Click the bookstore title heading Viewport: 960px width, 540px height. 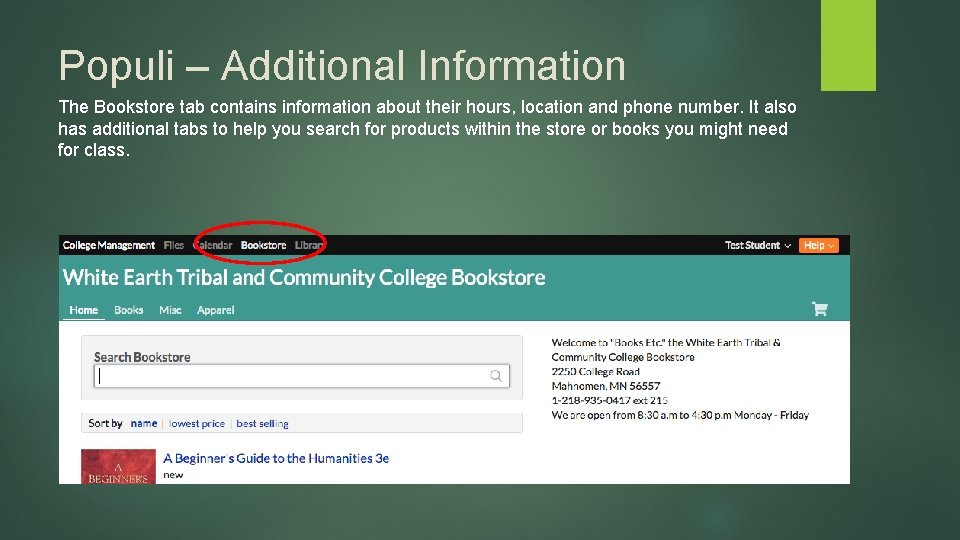pos(304,278)
